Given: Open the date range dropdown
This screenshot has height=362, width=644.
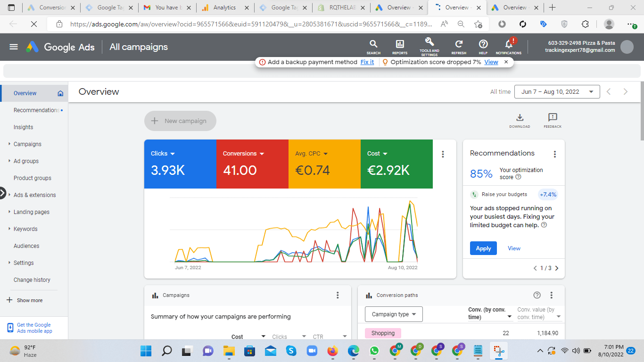Looking at the screenshot, I should [557, 92].
